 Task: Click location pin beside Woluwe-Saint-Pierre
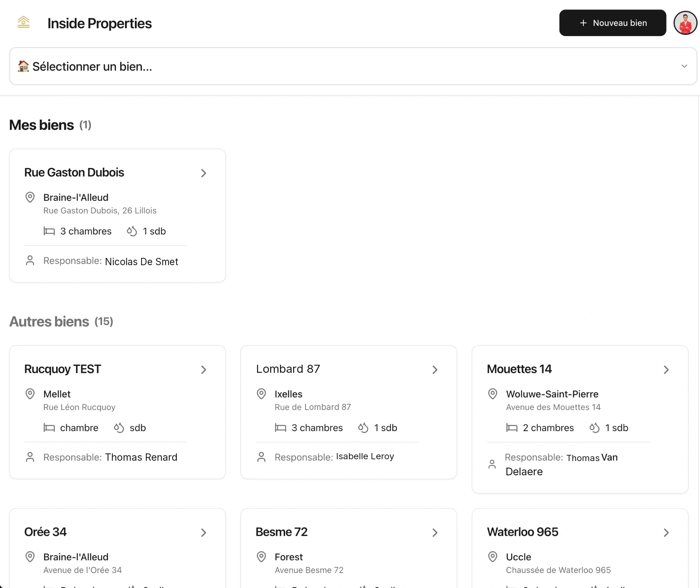[x=493, y=394]
